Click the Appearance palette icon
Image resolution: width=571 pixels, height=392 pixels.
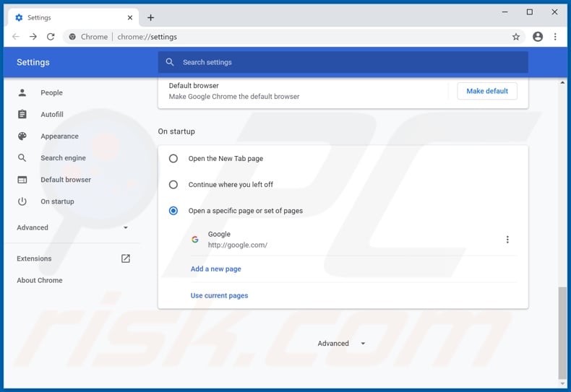pos(22,136)
